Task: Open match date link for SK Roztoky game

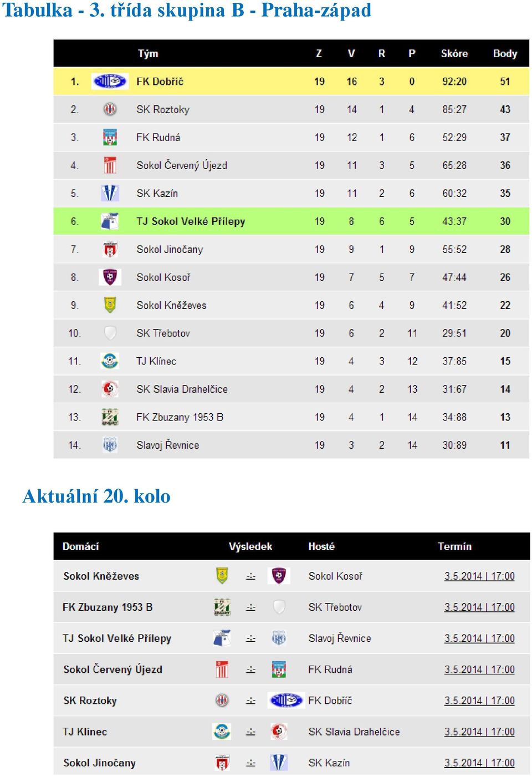Action: (479, 701)
